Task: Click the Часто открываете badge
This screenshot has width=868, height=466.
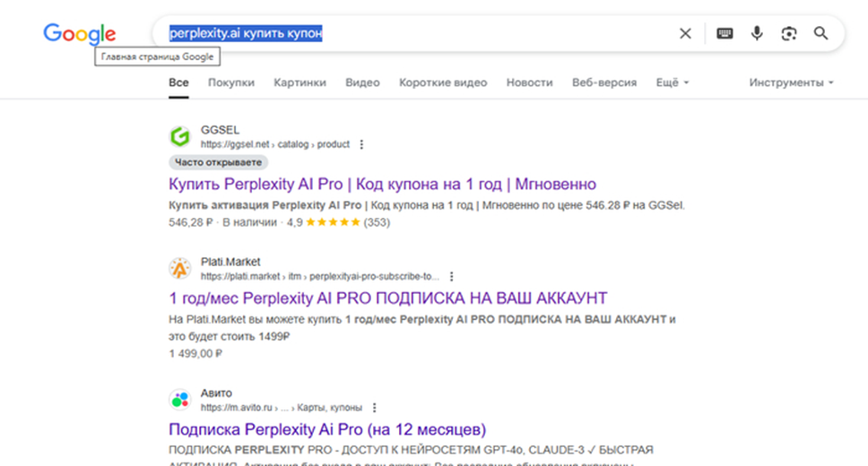Action: 218,162
